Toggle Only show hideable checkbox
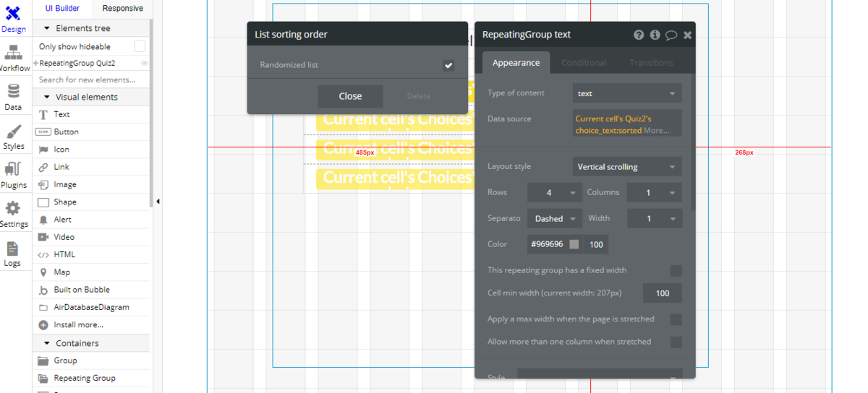Viewport: 868px width, 393px height. pyautogui.click(x=140, y=46)
